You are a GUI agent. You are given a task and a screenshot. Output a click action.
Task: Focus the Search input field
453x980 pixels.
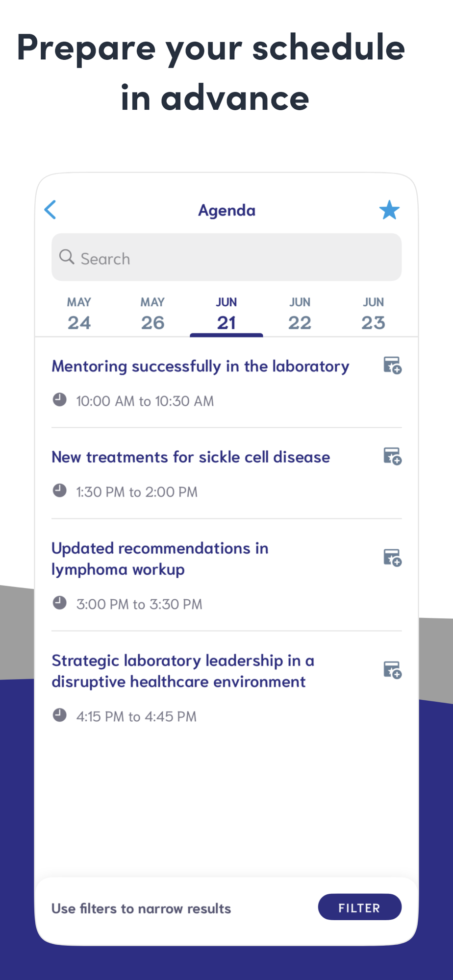(226, 257)
